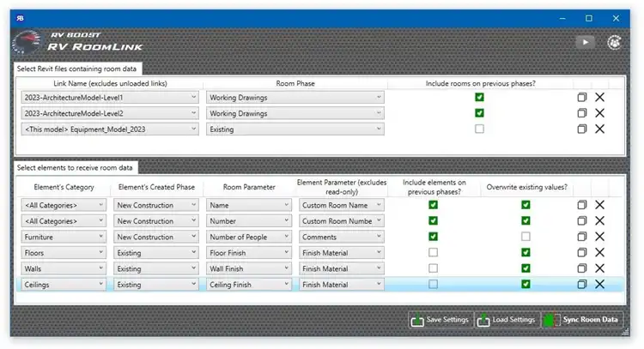Click the Room Phase column header
The width and height of the screenshot is (644, 349).
click(x=295, y=83)
